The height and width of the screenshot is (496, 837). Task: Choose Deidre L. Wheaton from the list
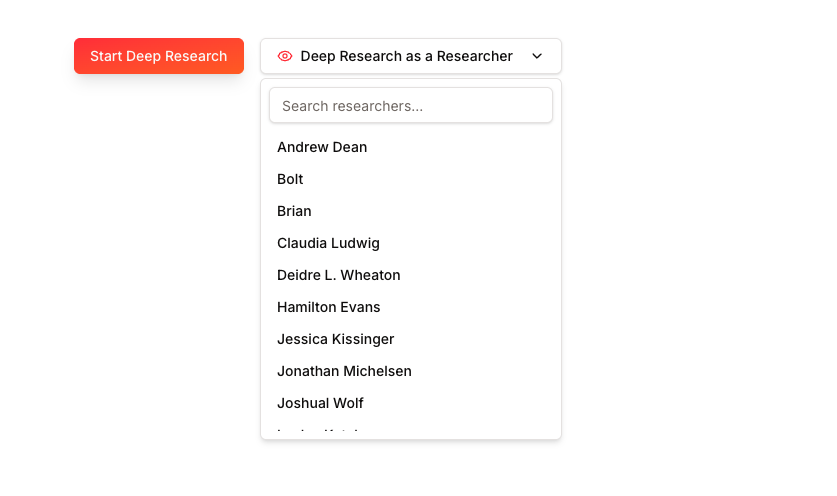pyautogui.click(x=338, y=275)
